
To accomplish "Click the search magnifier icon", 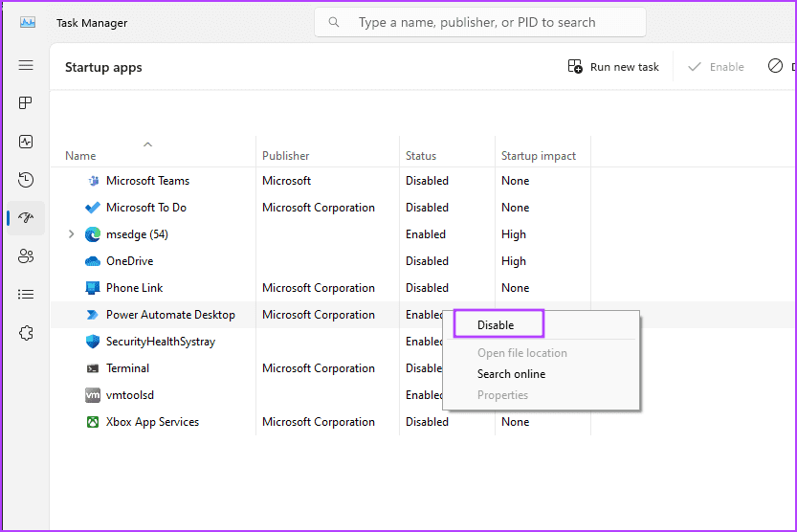I will click(x=334, y=22).
